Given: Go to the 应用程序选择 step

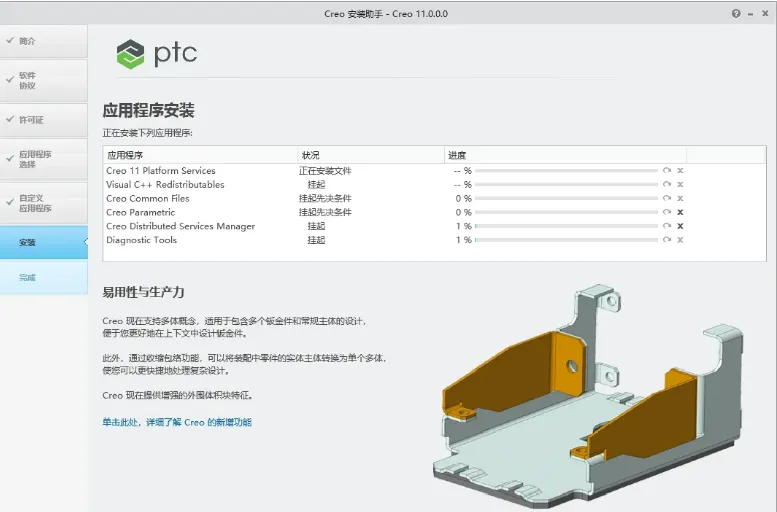Looking at the screenshot, I should (44, 159).
